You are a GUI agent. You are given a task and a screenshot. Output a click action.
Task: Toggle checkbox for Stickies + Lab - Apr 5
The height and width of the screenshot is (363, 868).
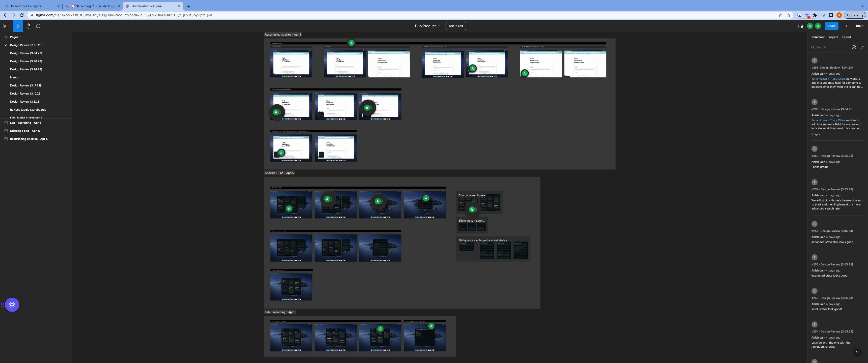pyautogui.click(x=6, y=131)
